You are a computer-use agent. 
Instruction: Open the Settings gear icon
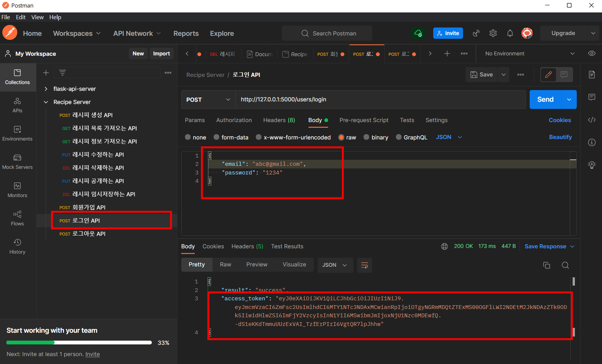[x=493, y=33]
